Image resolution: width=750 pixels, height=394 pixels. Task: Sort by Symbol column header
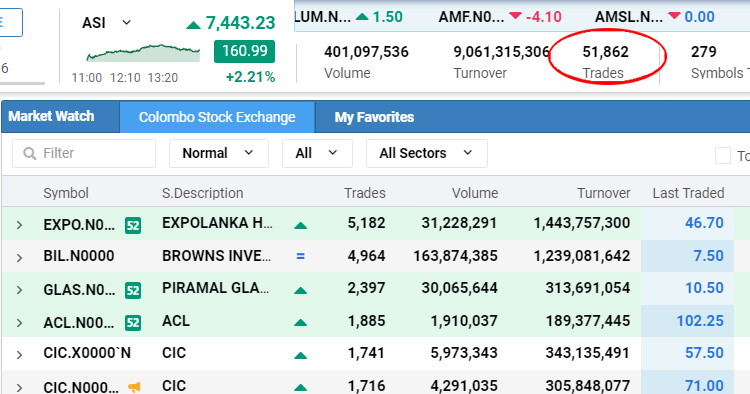point(66,193)
